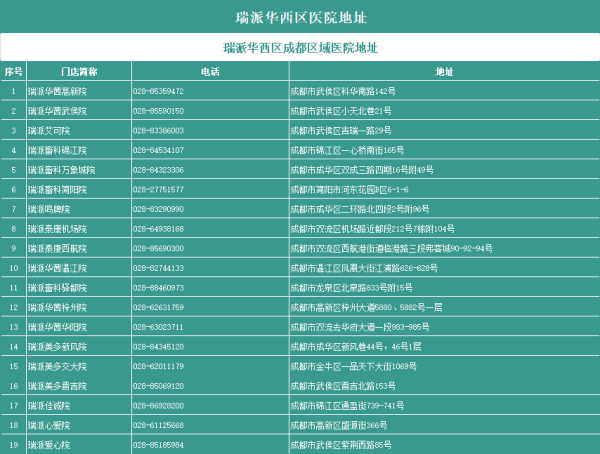Click store name 瑞派艾可院
Viewport: 600px width, 454px height.
(49, 131)
